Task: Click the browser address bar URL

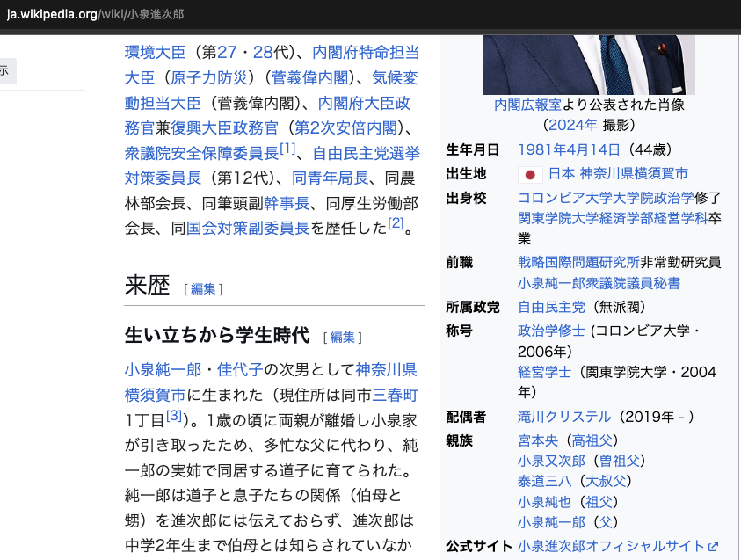Action: (x=95, y=14)
